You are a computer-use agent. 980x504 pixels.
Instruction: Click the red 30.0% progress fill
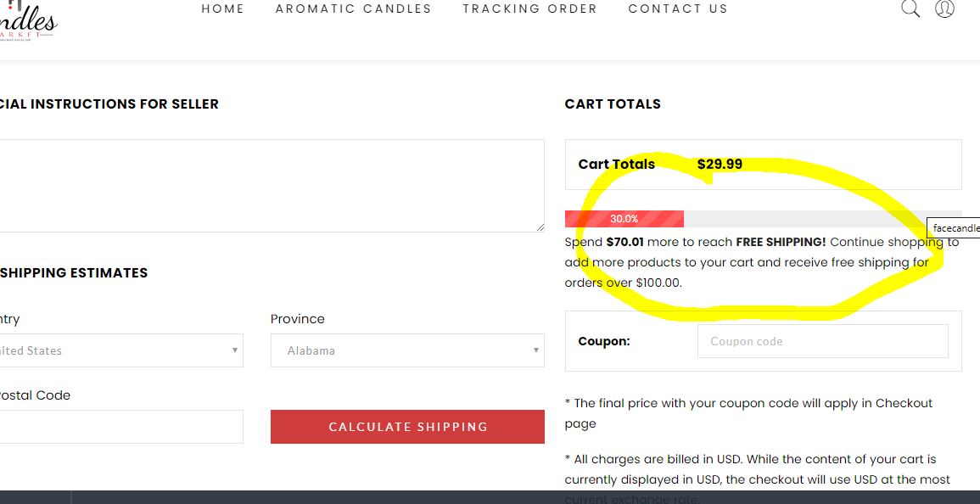click(624, 219)
